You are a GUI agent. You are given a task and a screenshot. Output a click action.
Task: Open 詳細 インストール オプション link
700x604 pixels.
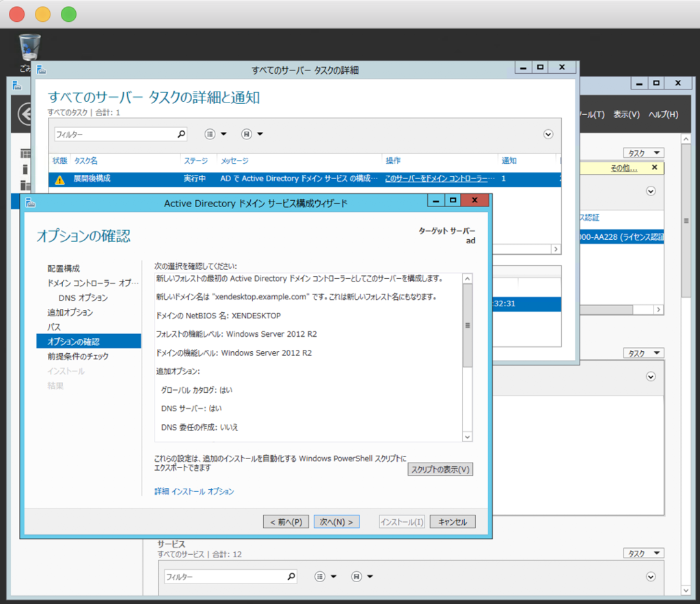pos(194,491)
